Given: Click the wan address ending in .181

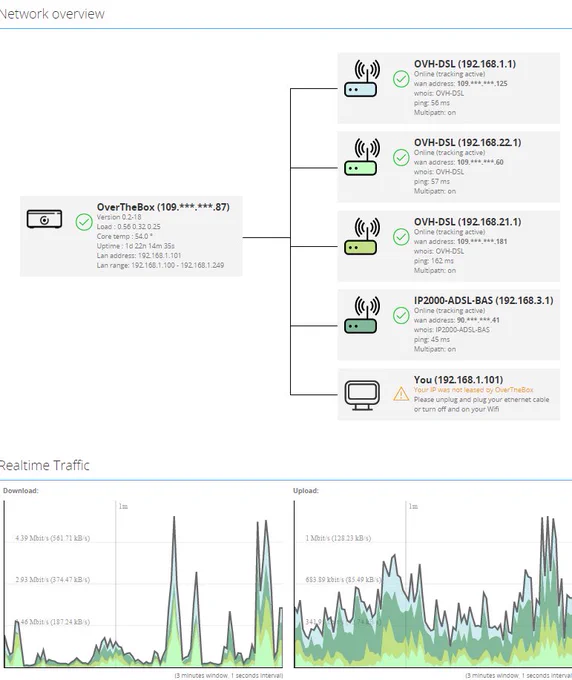Looking at the screenshot, I should [461, 242].
